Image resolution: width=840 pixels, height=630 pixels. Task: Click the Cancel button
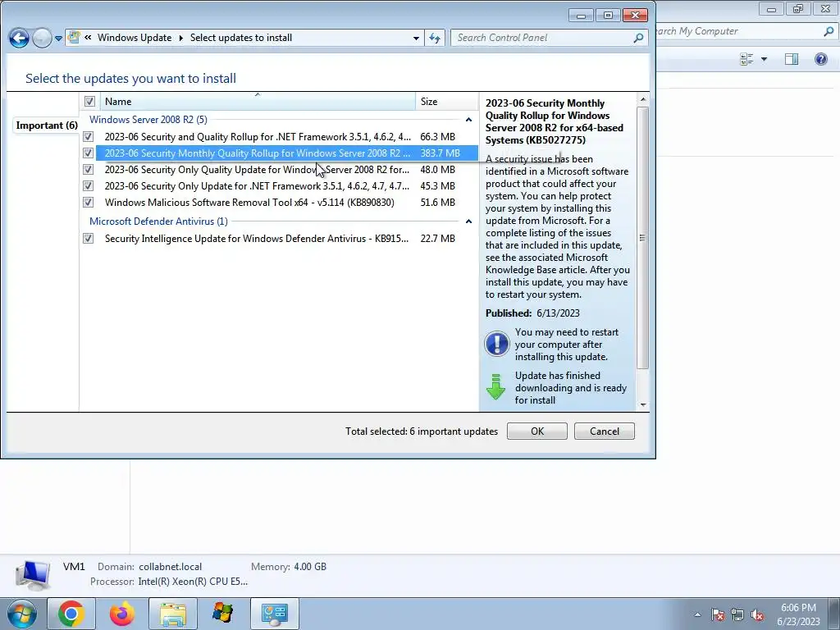pyautogui.click(x=605, y=431)
